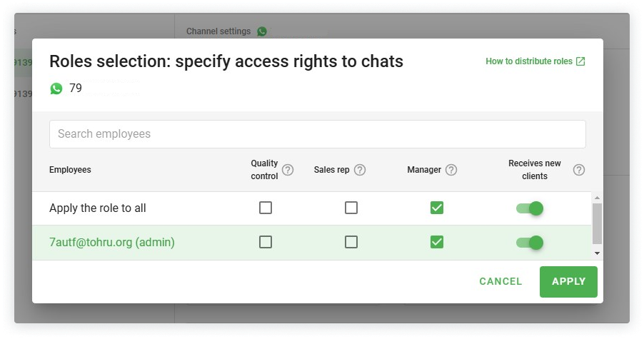Screen dimensions: 644x339
Task: Disable Receives new clients for 7autf@tohru.org
Action: click(x=530, y=243)
